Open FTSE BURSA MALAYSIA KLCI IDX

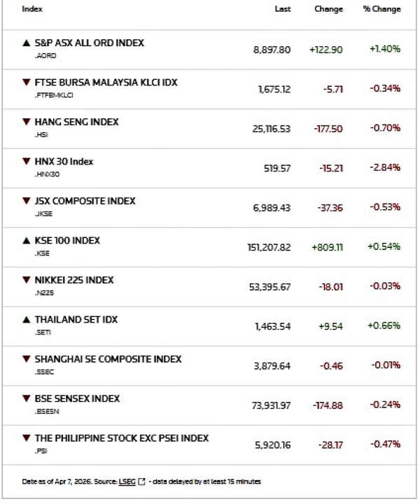(106, 83)
